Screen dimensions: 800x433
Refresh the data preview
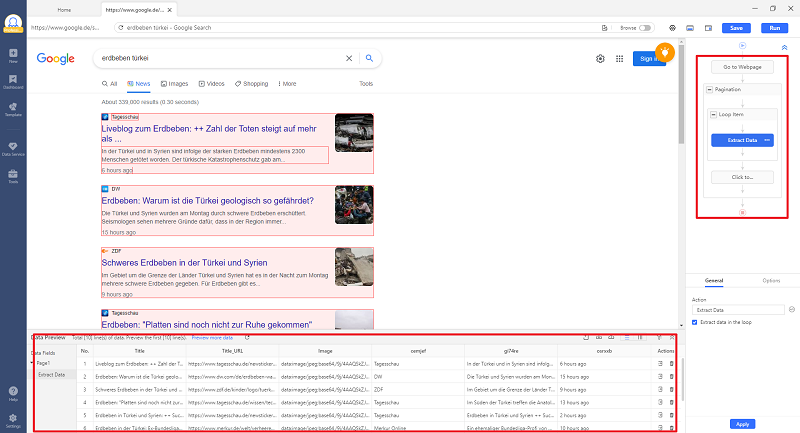247,338
